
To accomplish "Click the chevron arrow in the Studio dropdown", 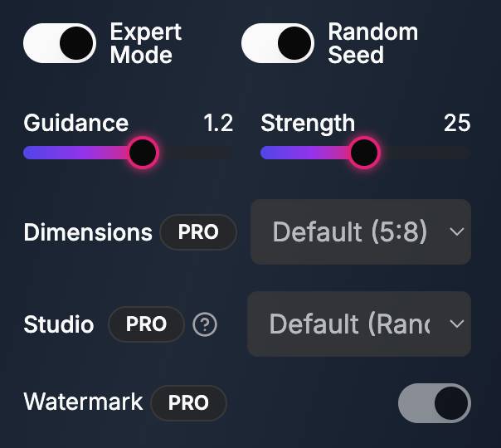I will point(456,324).
